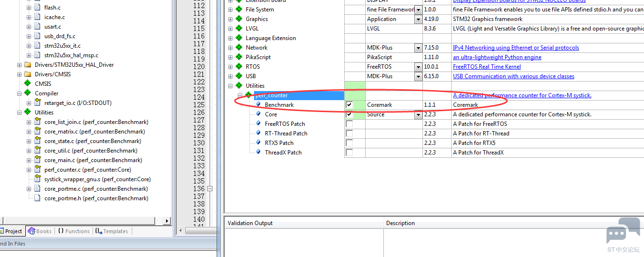
Task: Collapse the Compiler group in Project tree
Action: [x=19, y=93]
